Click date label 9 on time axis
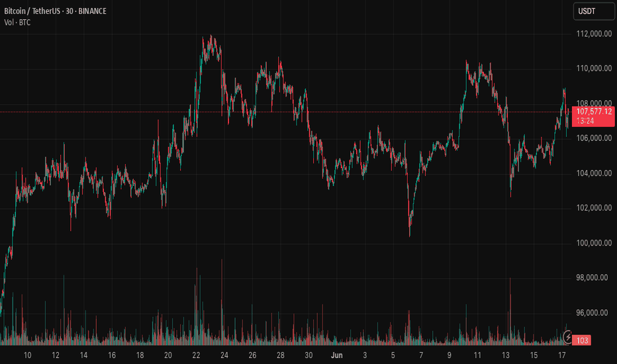617x364 pixels. pyautogui.click(x=450, y=355)
